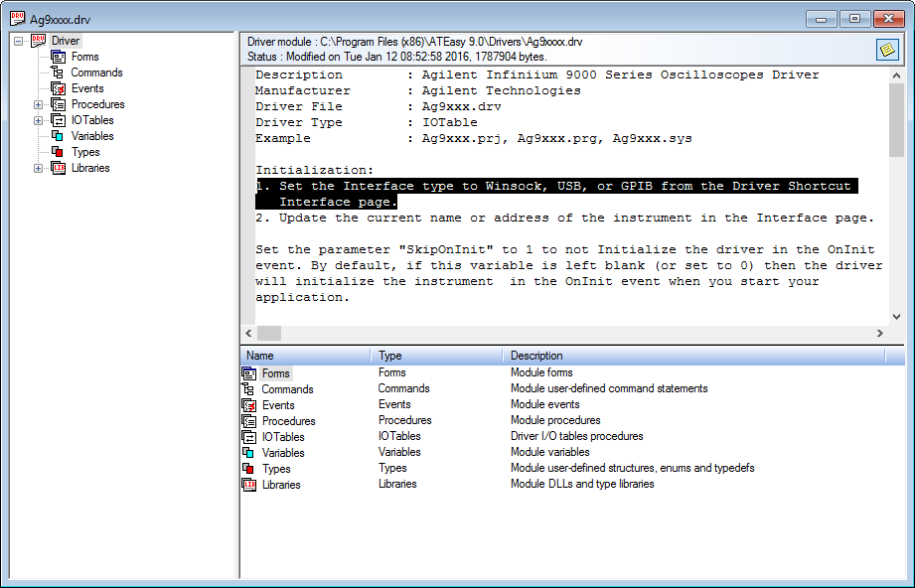Click the Libraries icon in list view
Viewport: 915px width, 588px height.
(x=249, y=484)
